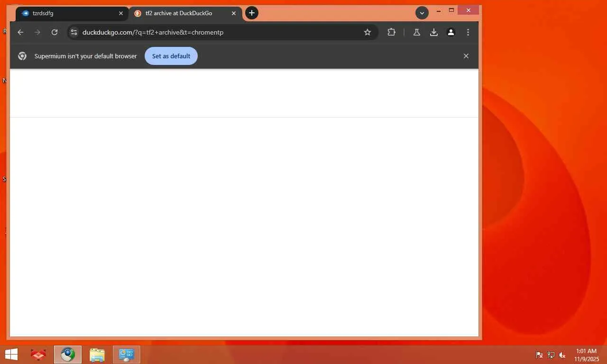
Task: Open the three-dot browser menu
Action: [468, 32]
